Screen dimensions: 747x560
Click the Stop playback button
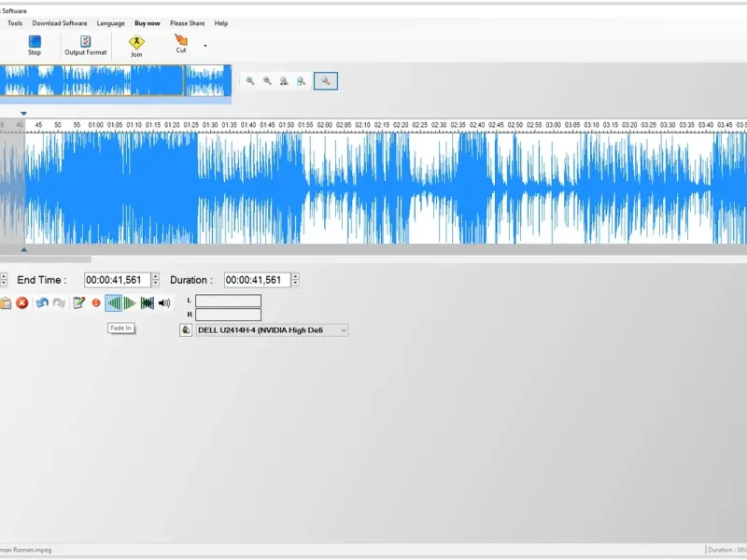tap(35, 45)
